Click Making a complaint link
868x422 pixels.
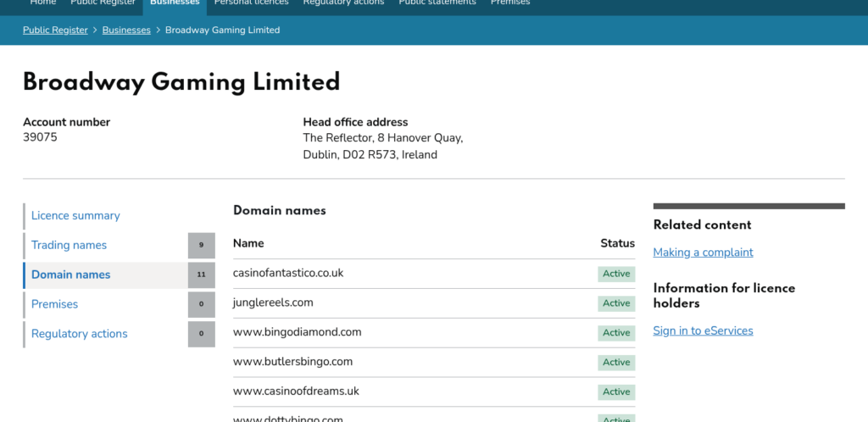703,253
